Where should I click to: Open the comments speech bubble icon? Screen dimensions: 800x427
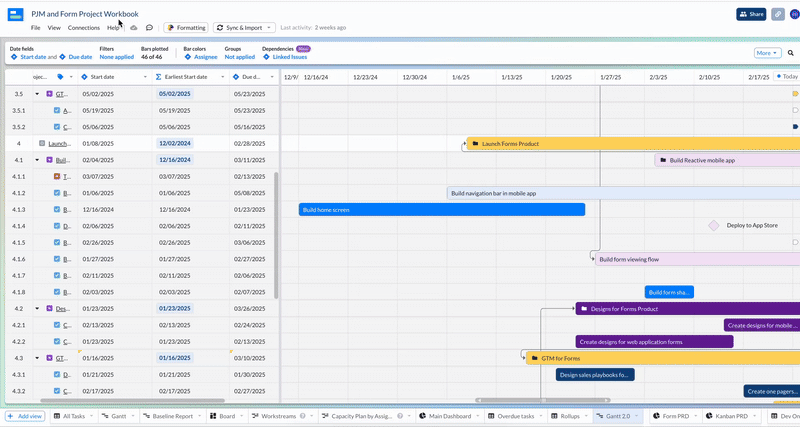tap(149, 28)
